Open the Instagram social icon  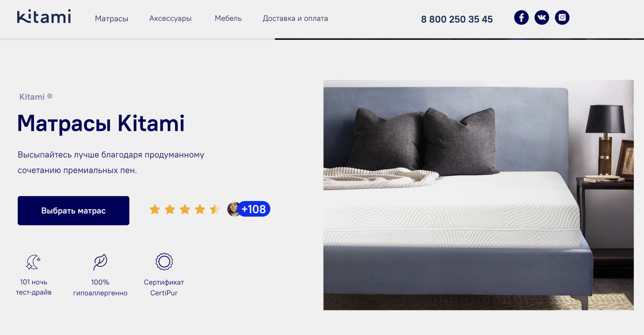(x=562, y=18)
